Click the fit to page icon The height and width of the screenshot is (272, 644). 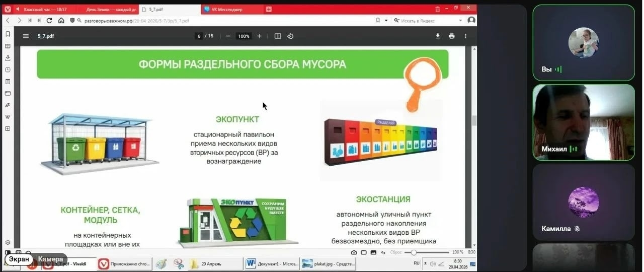click(278, 36)
